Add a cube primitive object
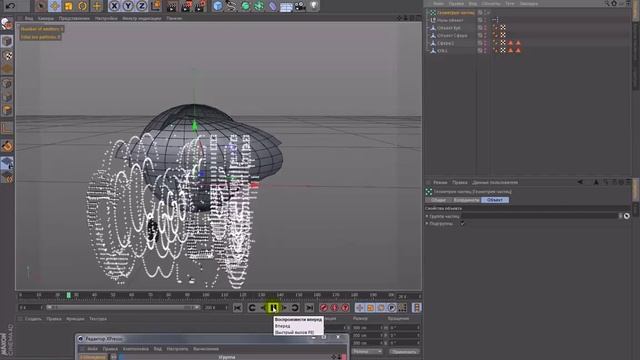 click(218, 6)
